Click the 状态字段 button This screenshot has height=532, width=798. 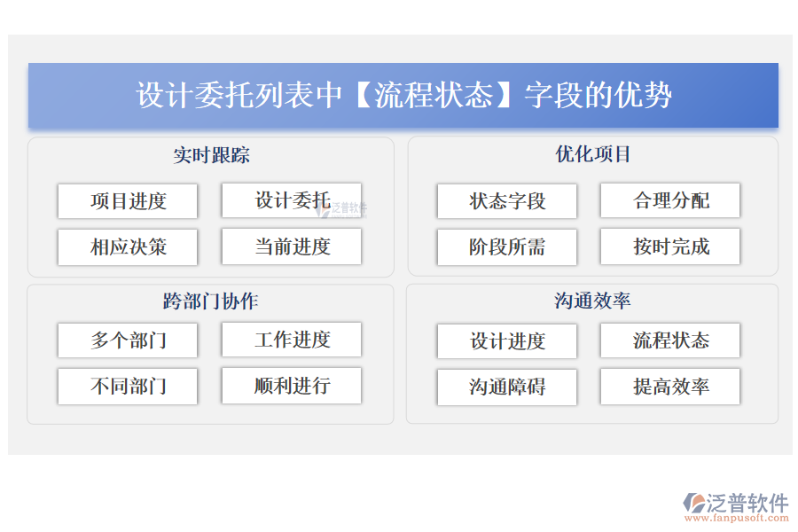(x=505, y=201)
